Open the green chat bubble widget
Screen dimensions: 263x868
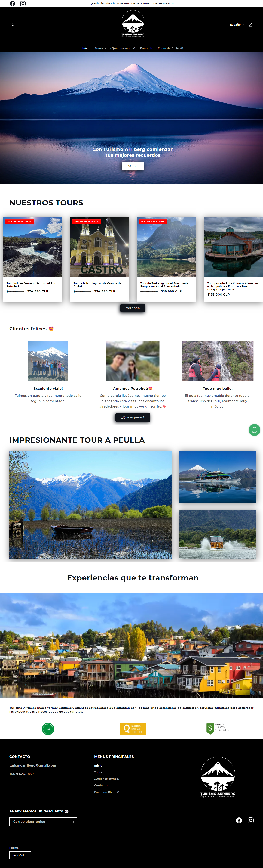coord(254,430)
